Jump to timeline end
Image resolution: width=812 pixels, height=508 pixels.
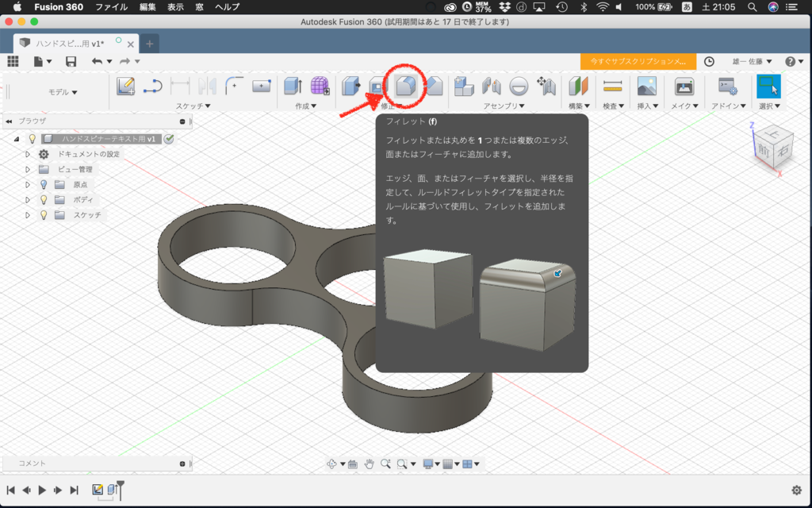tap(74, 490)
